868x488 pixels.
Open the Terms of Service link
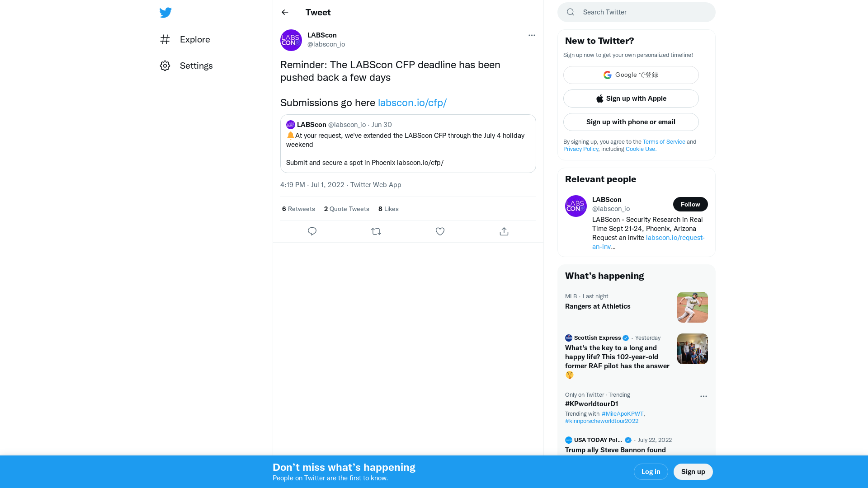[664, 142]
